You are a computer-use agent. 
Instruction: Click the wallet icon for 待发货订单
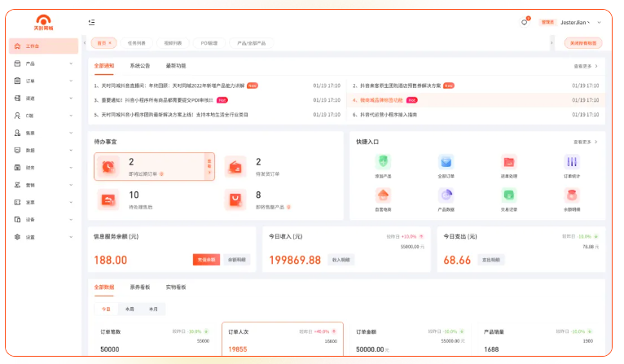coord(235,167)
